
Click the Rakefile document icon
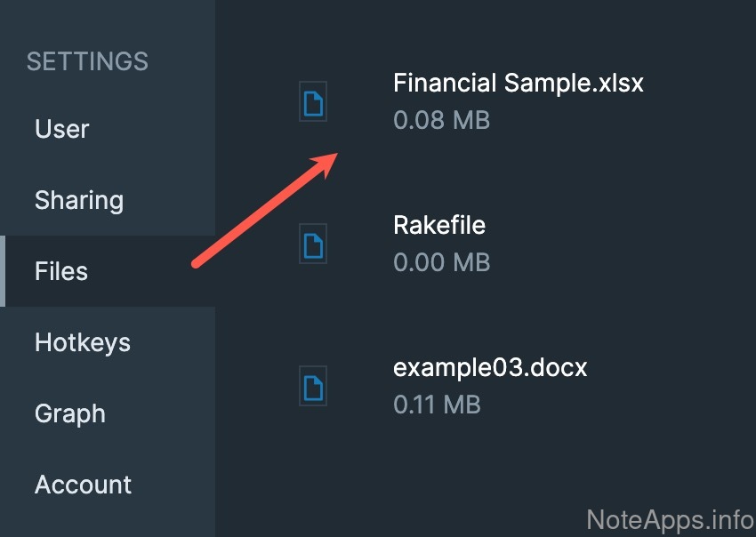click(x=313, y=244)
